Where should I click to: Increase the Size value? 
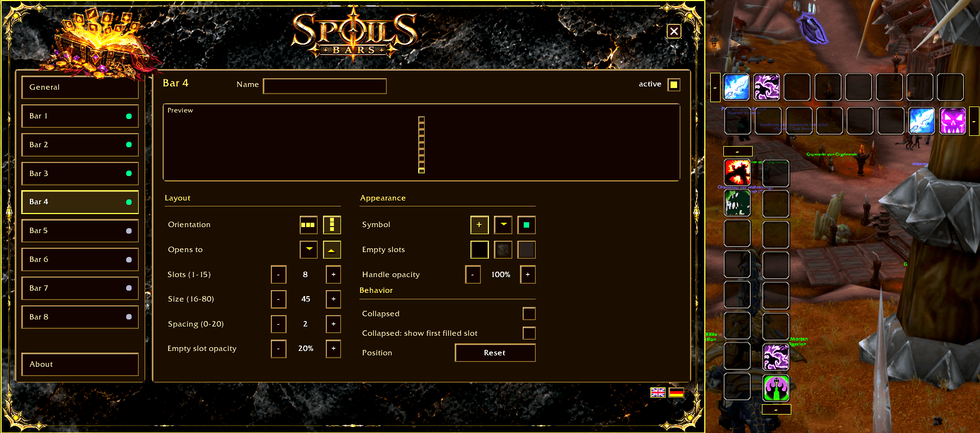click(x=333, y=299)
